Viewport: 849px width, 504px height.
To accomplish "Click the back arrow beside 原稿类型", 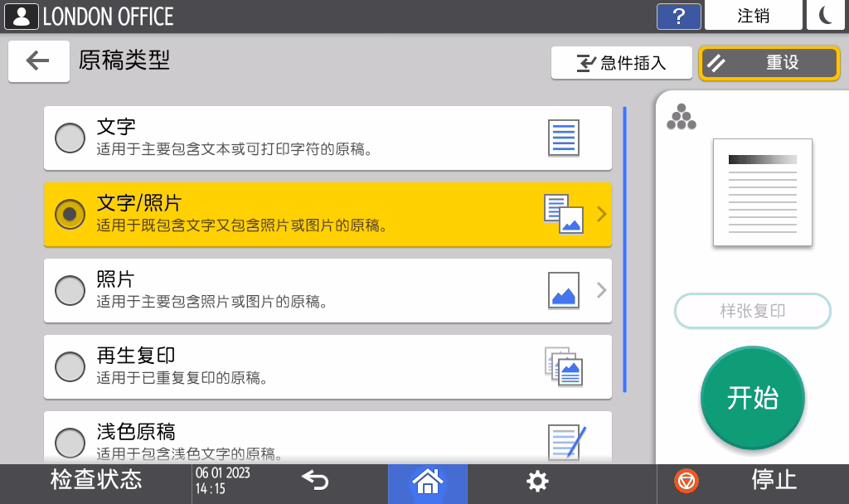I will click(38, 61).
